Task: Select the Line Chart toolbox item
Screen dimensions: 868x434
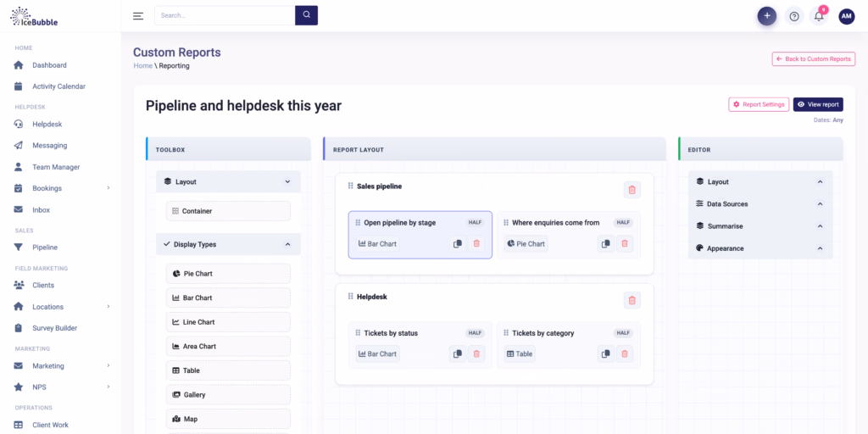Action: pyautogui.click(x=228, y=322)
